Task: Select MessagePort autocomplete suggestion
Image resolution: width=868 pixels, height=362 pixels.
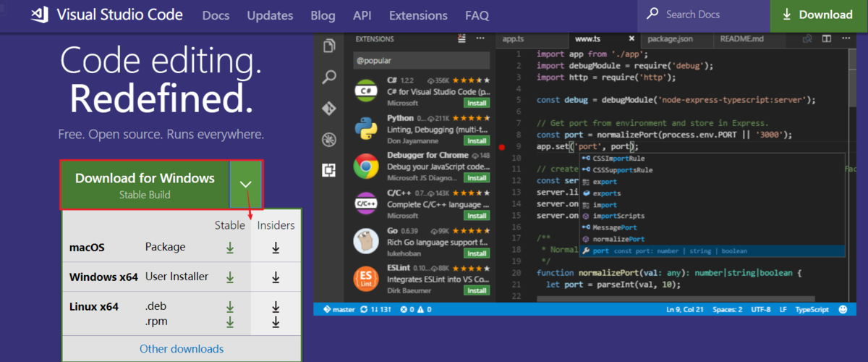Action: click(x=712, y=227)
